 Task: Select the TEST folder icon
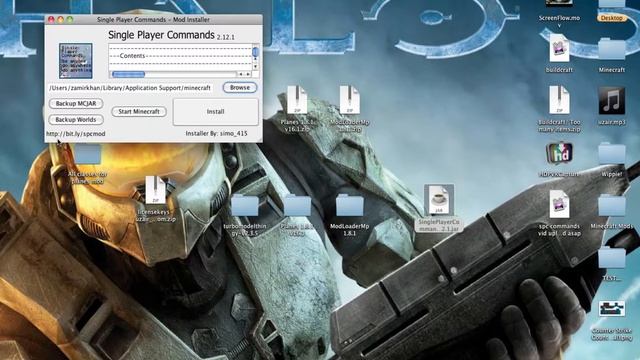(x=611, y=258)
